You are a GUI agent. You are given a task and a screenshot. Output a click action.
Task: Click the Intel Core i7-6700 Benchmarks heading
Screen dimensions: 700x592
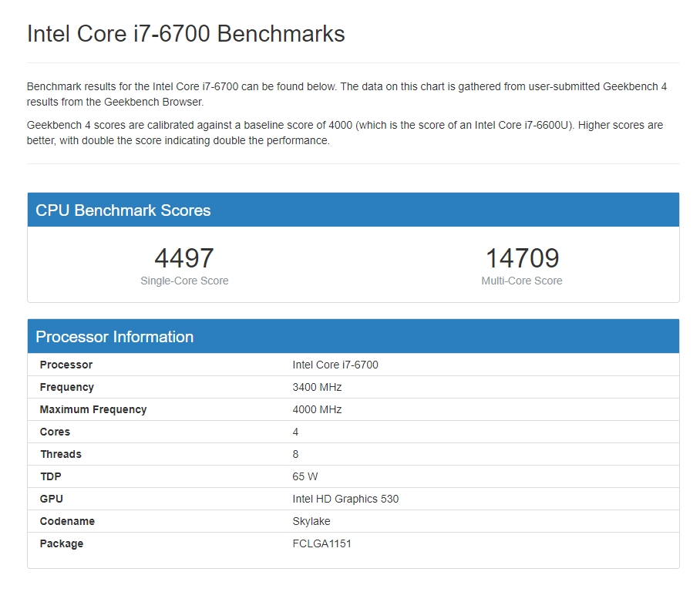point(186,34)
